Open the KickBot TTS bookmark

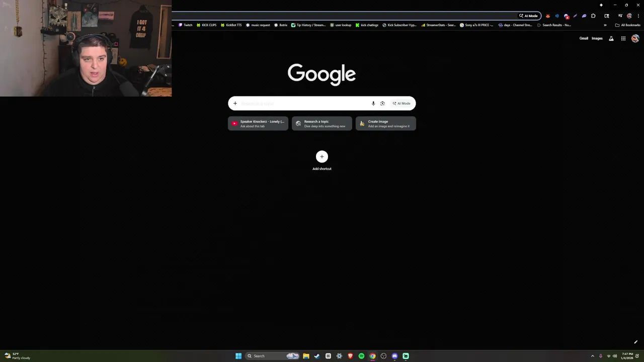pos(231,25)
